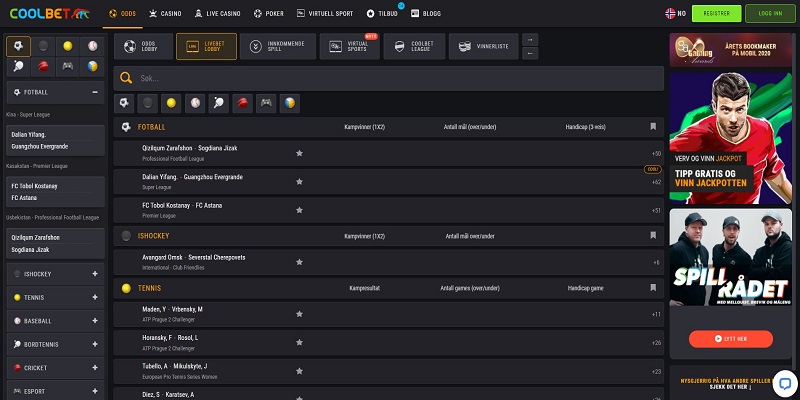Image resolution: width=800 pixels, height=400 pixels.
Task: Filter by ice hockey icon below the search bar
Action: tap(147, 103)
